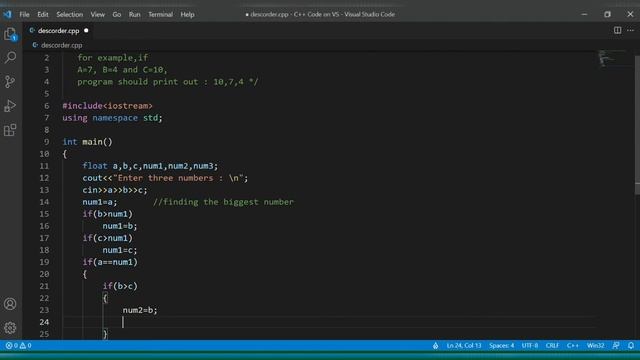Open the File menu
The height and width of the screenshot is (360, 640).
click(x=24, y=14)
